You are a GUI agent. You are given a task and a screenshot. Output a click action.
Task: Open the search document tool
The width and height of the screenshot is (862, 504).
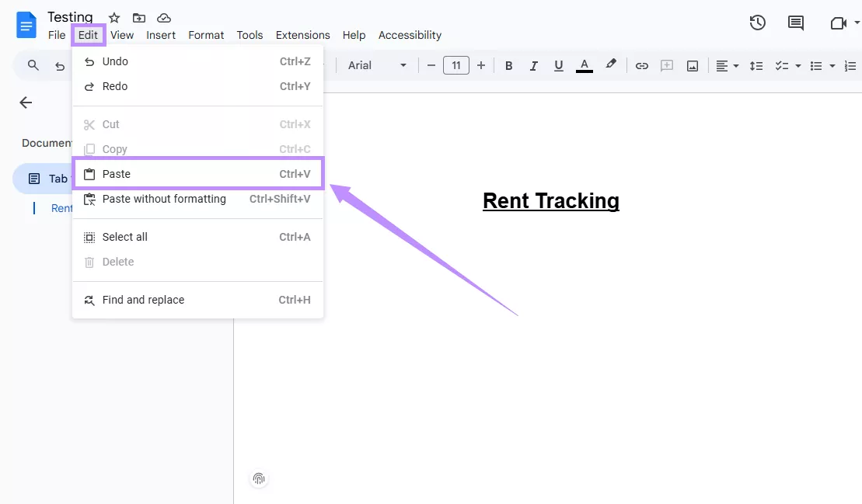(31, 65)
